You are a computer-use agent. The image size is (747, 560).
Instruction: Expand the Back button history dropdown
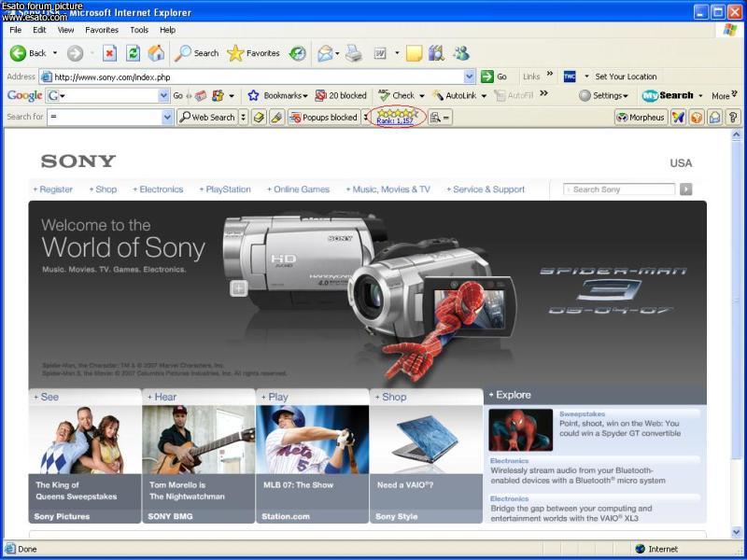[x=55, y=53]
